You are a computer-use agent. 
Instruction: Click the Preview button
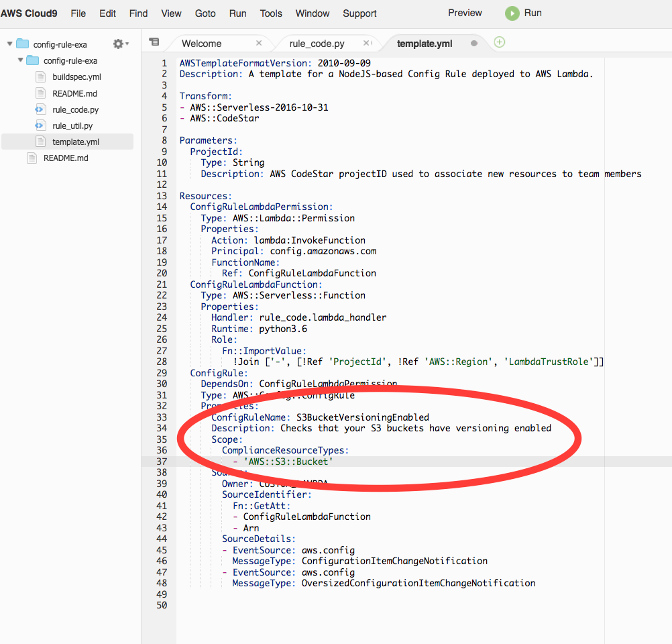(465, 13)
